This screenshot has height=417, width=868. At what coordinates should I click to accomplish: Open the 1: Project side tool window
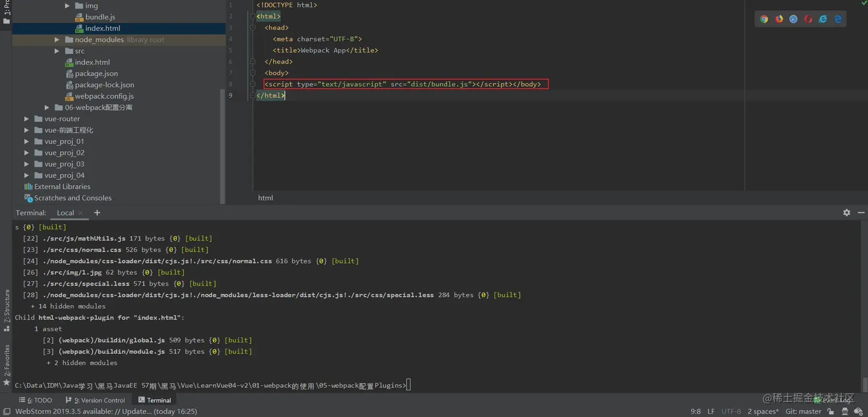click(6, 13)
